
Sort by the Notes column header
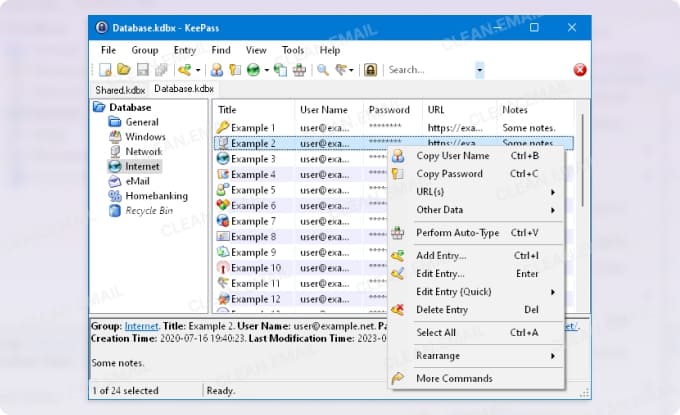[x=535, y=110]
